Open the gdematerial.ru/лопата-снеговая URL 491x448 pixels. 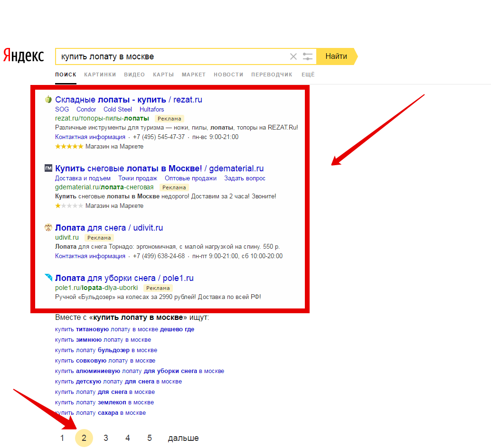pyautogui.click(x=104, y=187)
